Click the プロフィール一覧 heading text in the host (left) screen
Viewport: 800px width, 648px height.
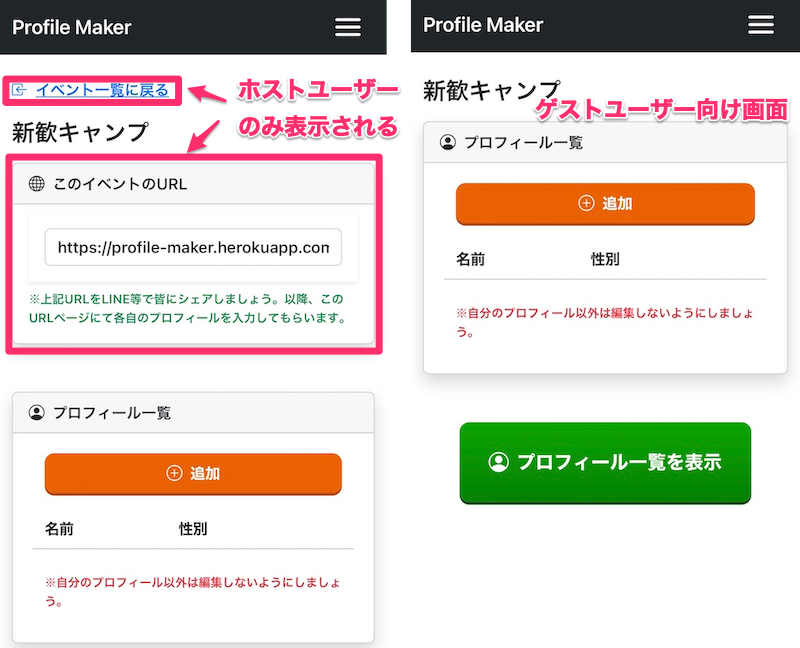(112, 413)
